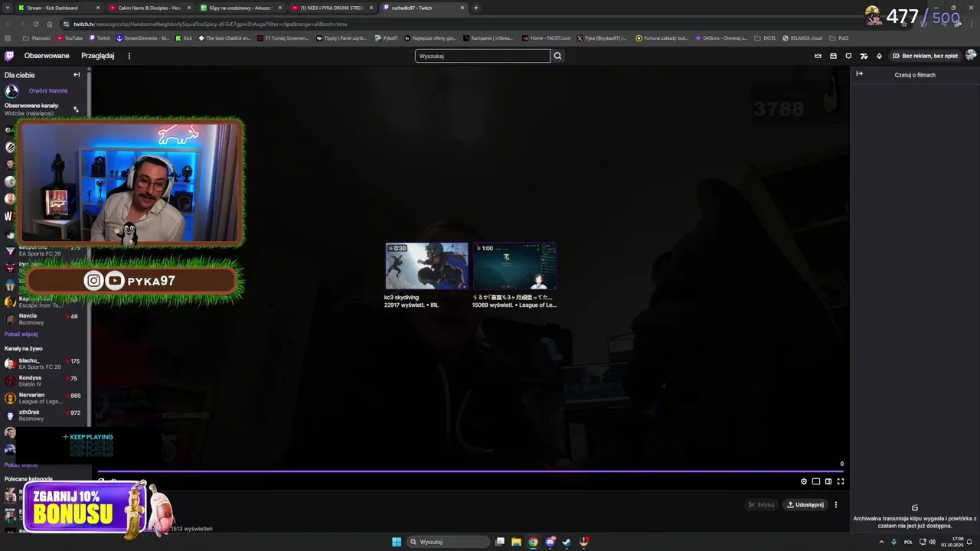Click the Udostępnij share button

coord(805,505)
